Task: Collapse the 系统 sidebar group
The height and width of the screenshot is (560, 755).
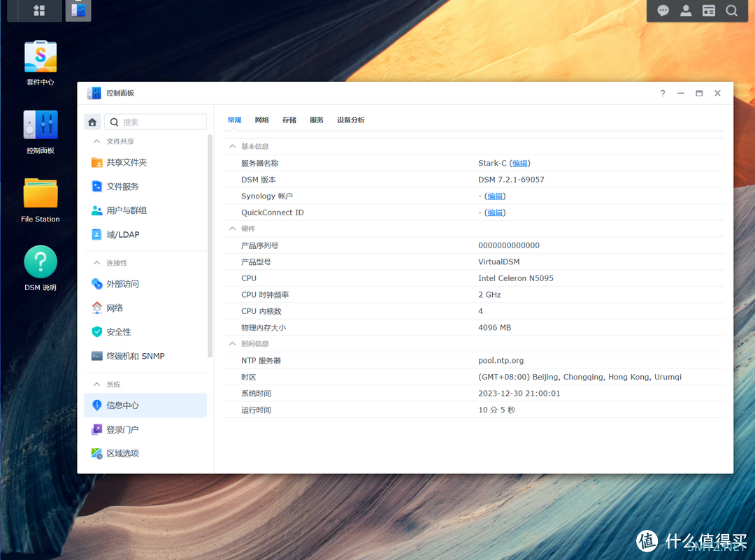Action: [96, 385]
